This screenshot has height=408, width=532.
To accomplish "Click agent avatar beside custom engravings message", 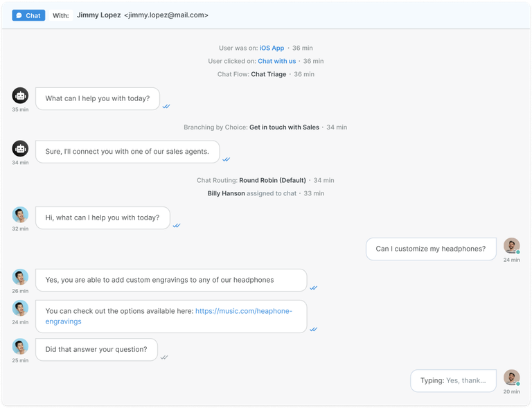I will click(20, 277).
